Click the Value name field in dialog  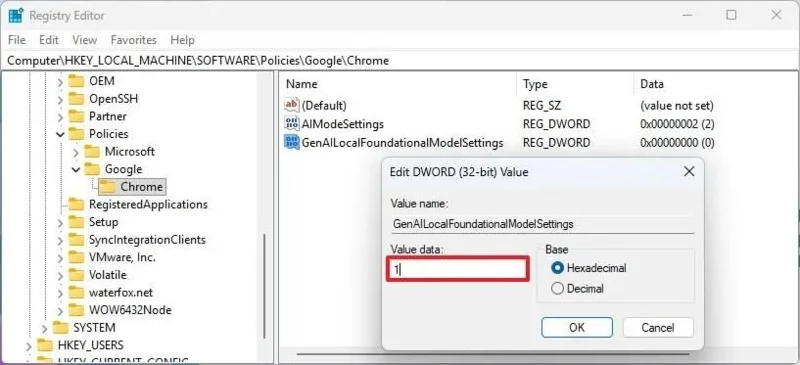point(542,224)
